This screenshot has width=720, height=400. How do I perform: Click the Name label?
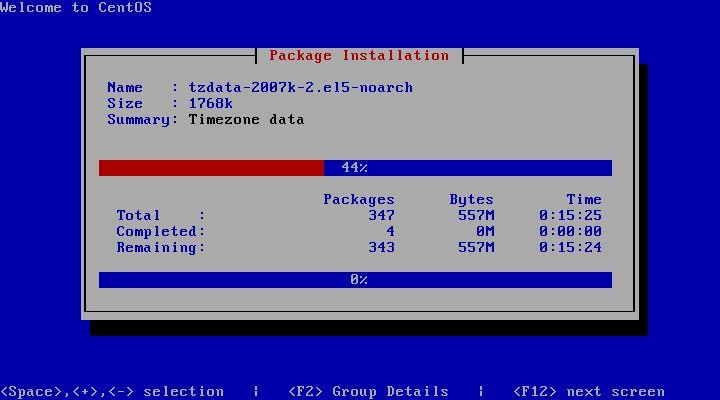[125, 87]
